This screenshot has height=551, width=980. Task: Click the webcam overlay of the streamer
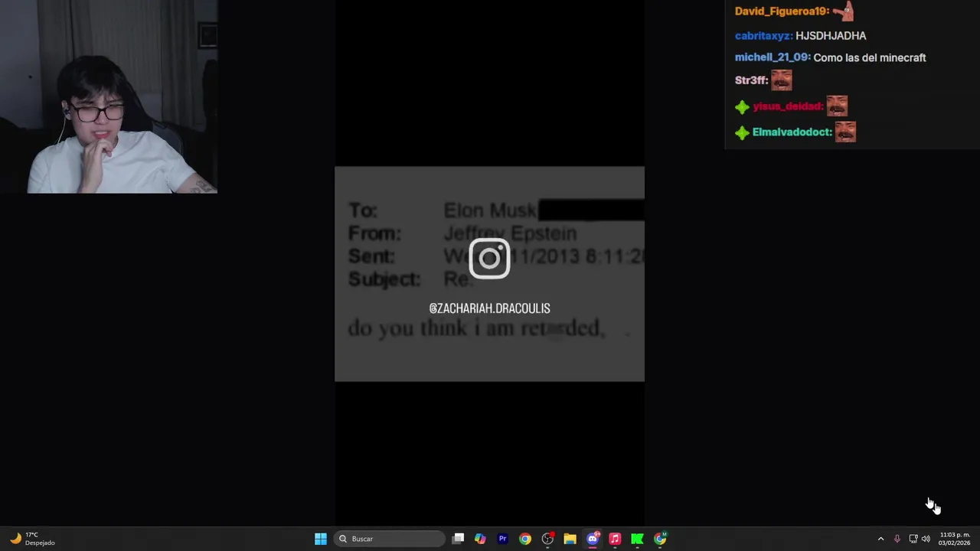click(109, 96)
